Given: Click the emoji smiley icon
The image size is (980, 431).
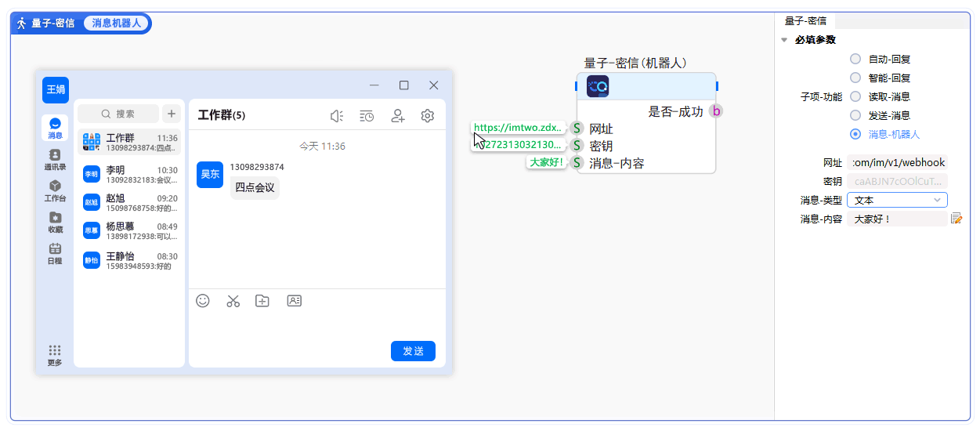Looking at the screenshot, I should (203, 301).
